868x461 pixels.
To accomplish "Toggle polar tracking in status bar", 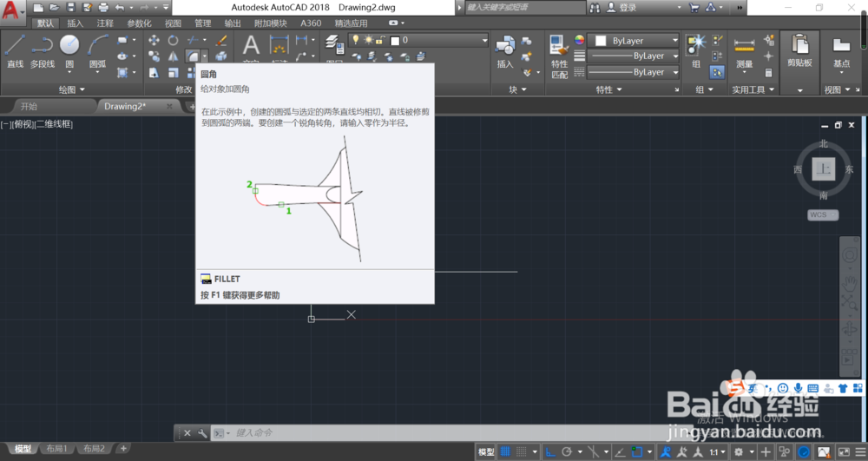I will pyautogui.click(x=566, y=452).
